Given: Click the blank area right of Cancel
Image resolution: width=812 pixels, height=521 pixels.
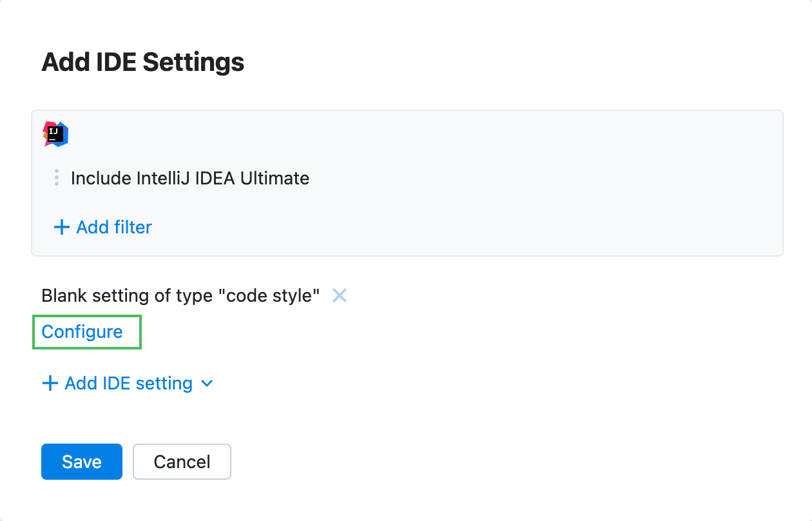Looking at the screenshot, I should pos(451,462).
